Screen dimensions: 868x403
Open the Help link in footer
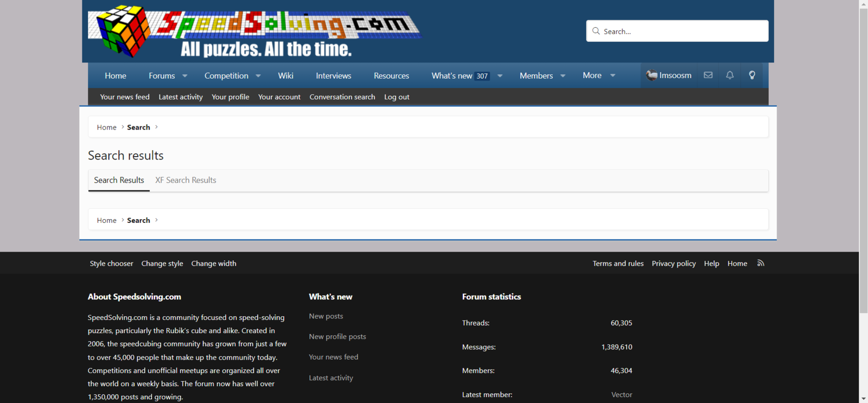[x=711, y=264]
